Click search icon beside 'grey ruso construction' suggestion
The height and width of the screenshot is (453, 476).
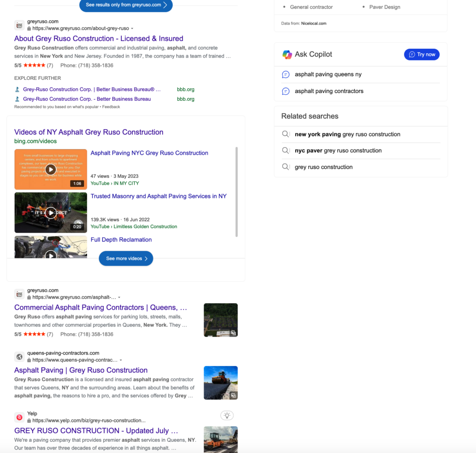click(286, 167)
